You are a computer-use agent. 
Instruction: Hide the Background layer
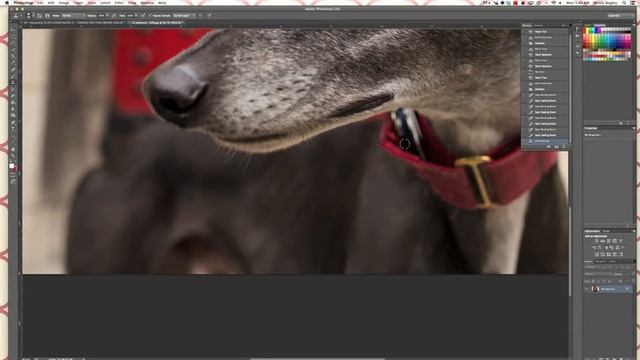pos(587,289)
